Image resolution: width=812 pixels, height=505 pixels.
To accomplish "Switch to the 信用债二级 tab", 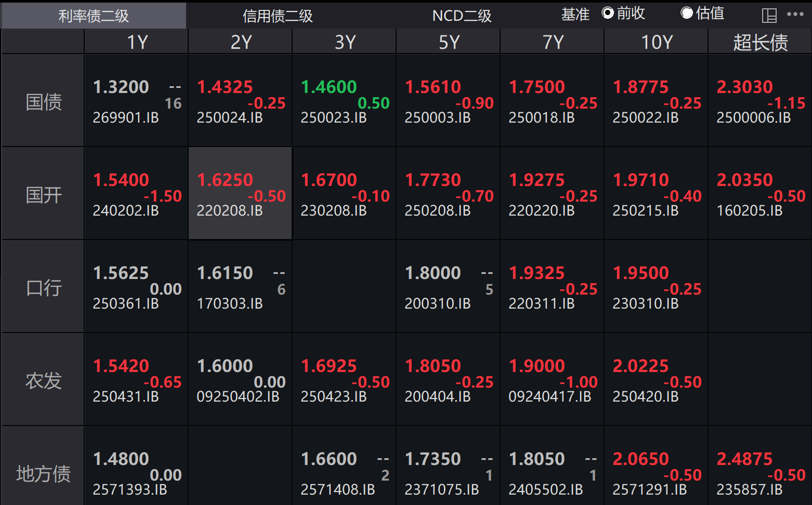I will click(x=278, y=16).
